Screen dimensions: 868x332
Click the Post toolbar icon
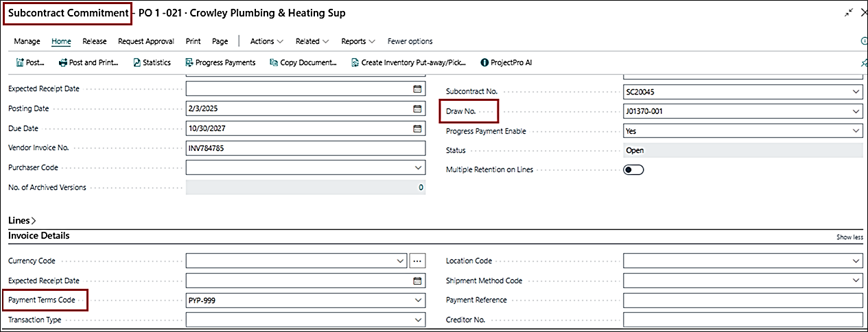point(20,62)
